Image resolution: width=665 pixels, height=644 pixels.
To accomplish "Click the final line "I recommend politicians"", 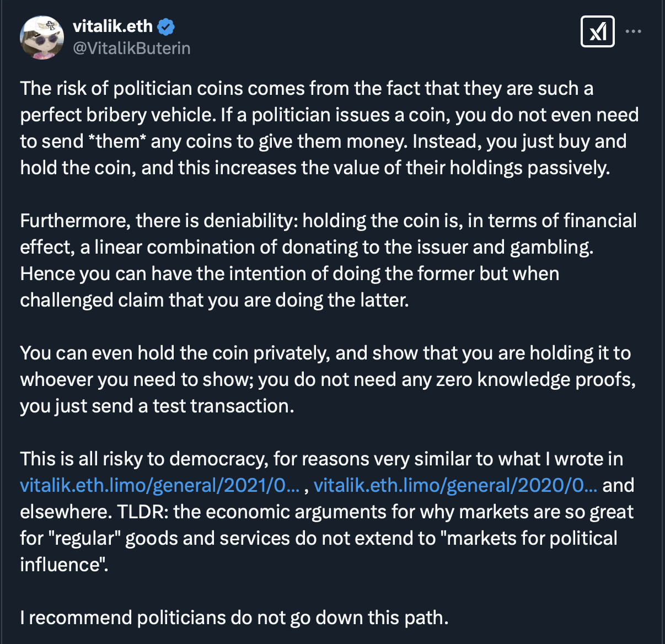I will [x=234, y=618].
